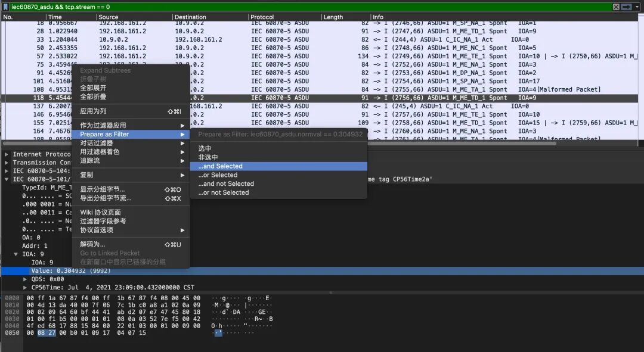Choose 非选中 in the Prepare as Filter submenu

tap(278, 157)
